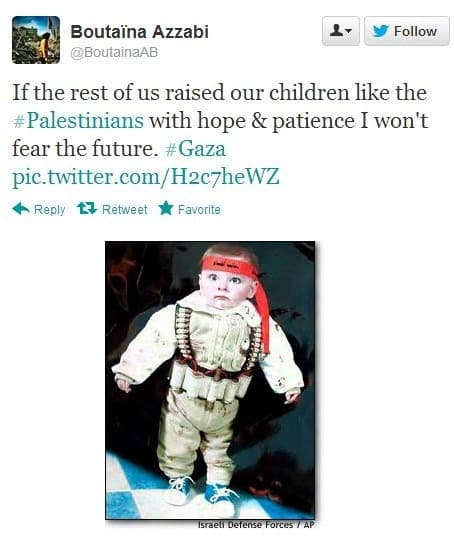This screenshot has width=454, height=539.
Task: Click Boutaïna Azzabi profile avatar
Action: tap(36, 40)
